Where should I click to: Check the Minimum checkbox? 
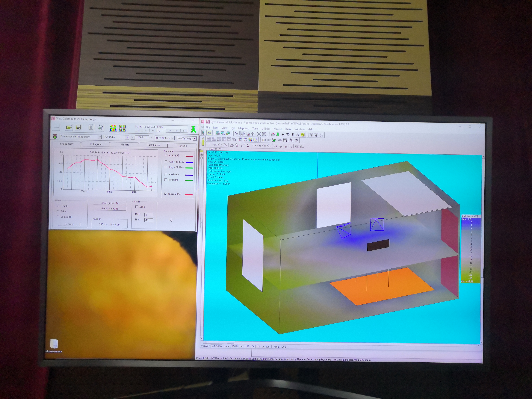click(166, 179)
